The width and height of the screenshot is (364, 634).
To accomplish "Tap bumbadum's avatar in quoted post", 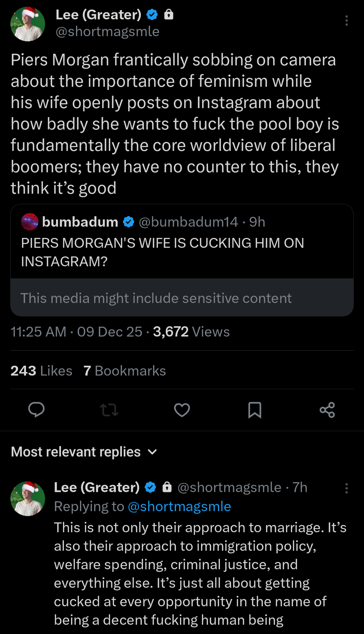I will click(x=30, y=222).
